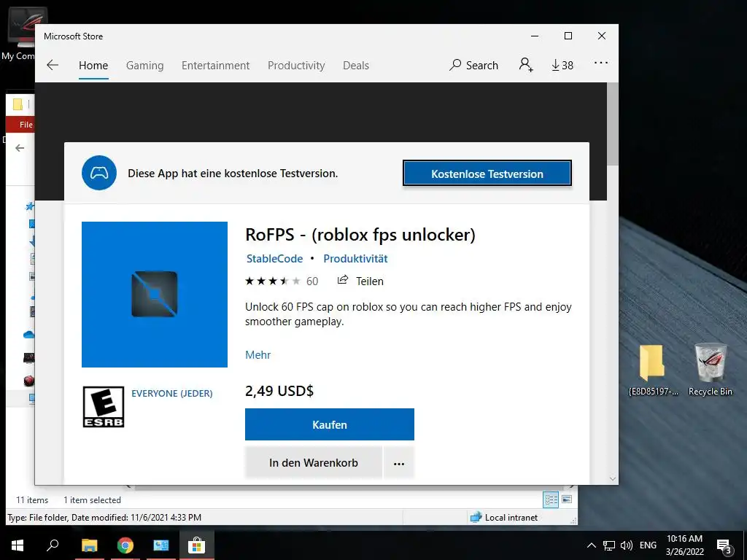The width and height of the screenshot is (747, 560).
Task: Click the Store window vertical scrollbar
Action: pos(613,124)
